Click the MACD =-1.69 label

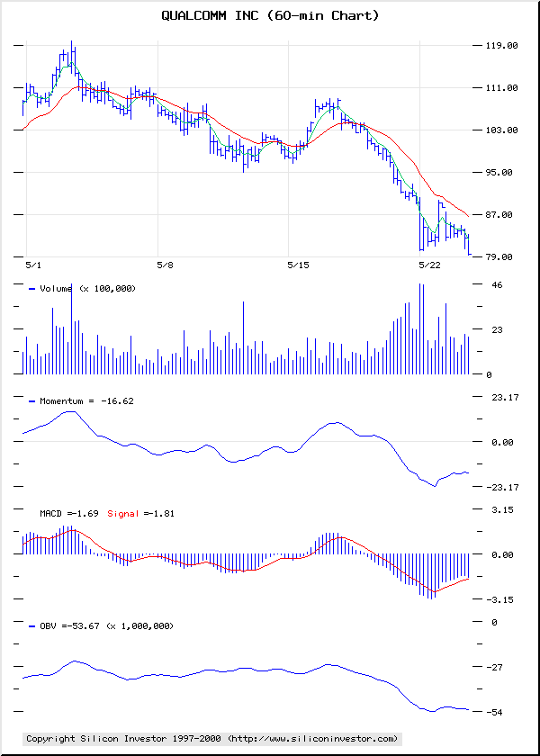pyautogui.click(x=71, y=514)
